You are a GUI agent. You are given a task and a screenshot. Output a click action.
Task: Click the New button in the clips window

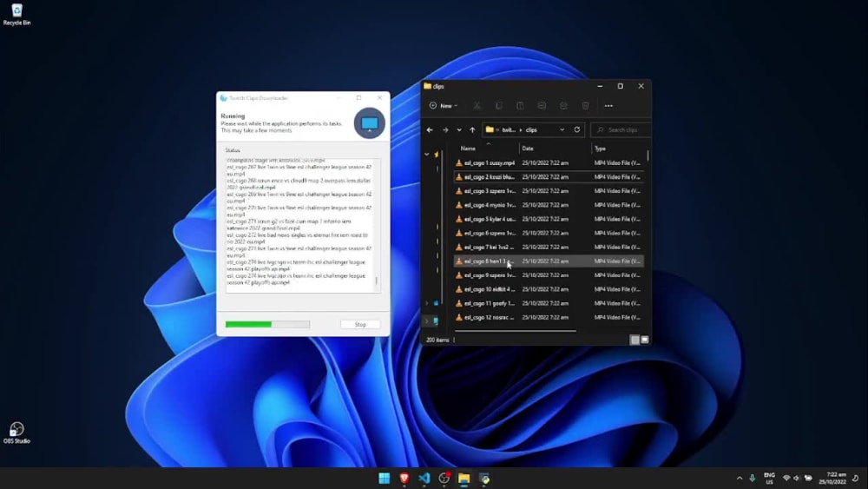[444, 106]
